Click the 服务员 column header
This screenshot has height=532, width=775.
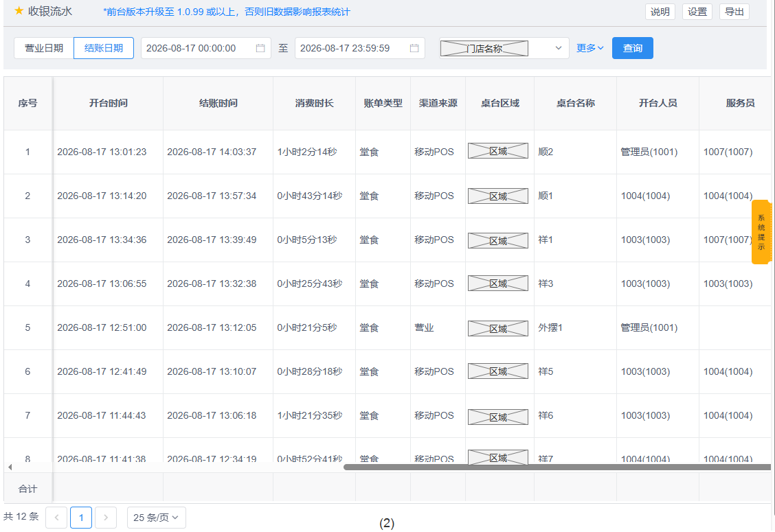coord(740,103)
